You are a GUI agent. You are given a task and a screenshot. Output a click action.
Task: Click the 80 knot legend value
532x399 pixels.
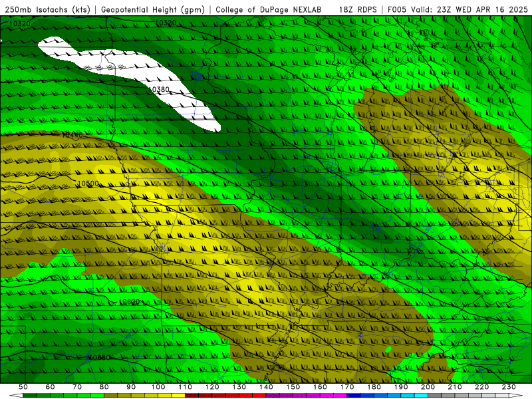pos(104,387)
